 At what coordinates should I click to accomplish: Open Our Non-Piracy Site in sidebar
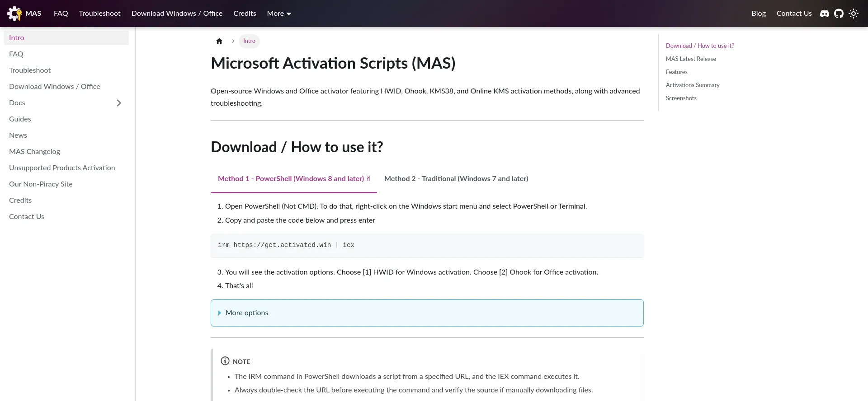tap(66, 184)
